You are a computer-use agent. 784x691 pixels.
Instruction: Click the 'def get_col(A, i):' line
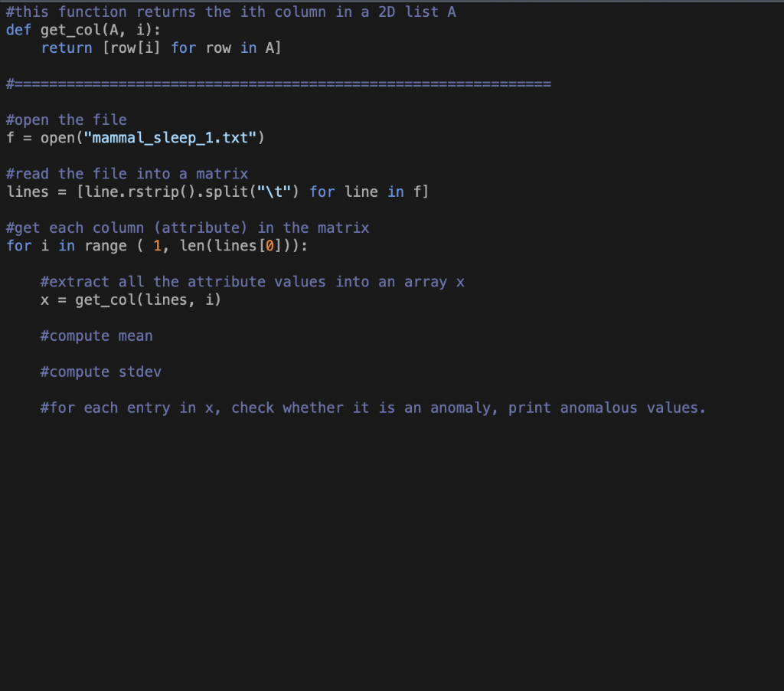pos(83,30)
